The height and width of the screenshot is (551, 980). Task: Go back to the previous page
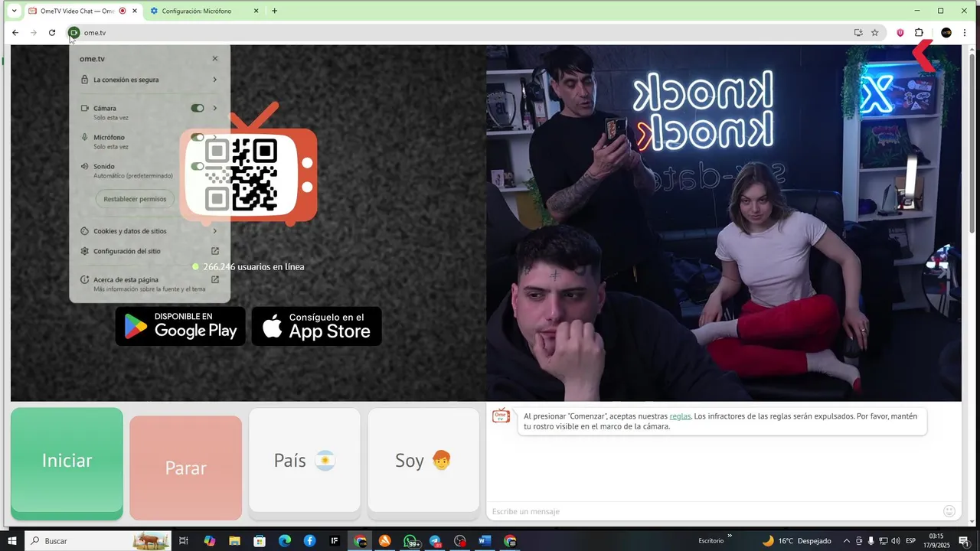[15, 33]
